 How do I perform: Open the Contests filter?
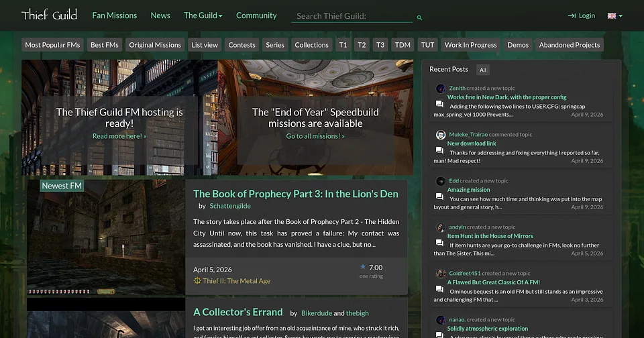[x=241, y=45]
